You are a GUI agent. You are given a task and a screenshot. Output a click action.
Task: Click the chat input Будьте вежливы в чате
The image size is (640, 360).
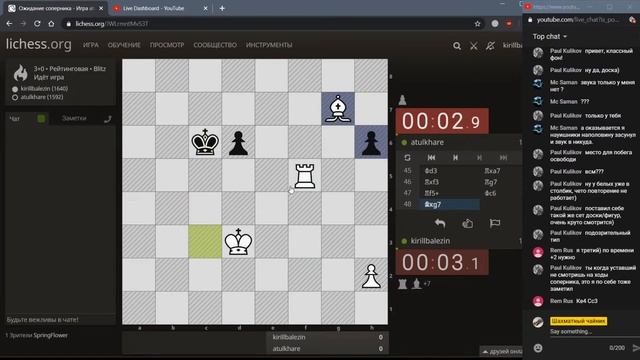(x=60, y=320)
